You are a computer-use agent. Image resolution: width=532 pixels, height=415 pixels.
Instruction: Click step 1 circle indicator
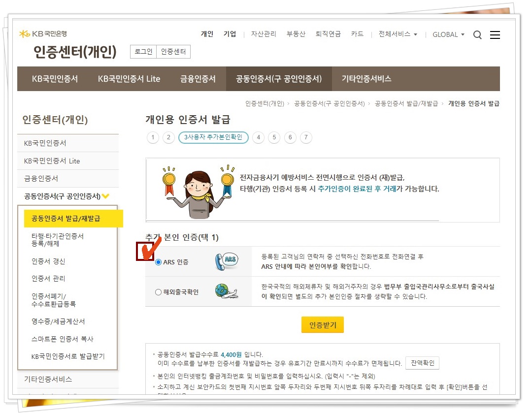153,137
